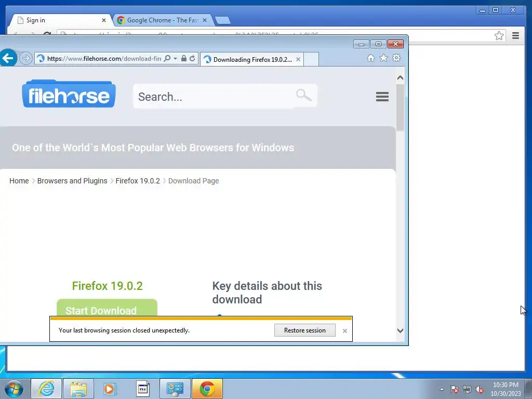Open the Control Panel taskbar item
The width and height of the screenshot is (532, 399).
[175, 389]
